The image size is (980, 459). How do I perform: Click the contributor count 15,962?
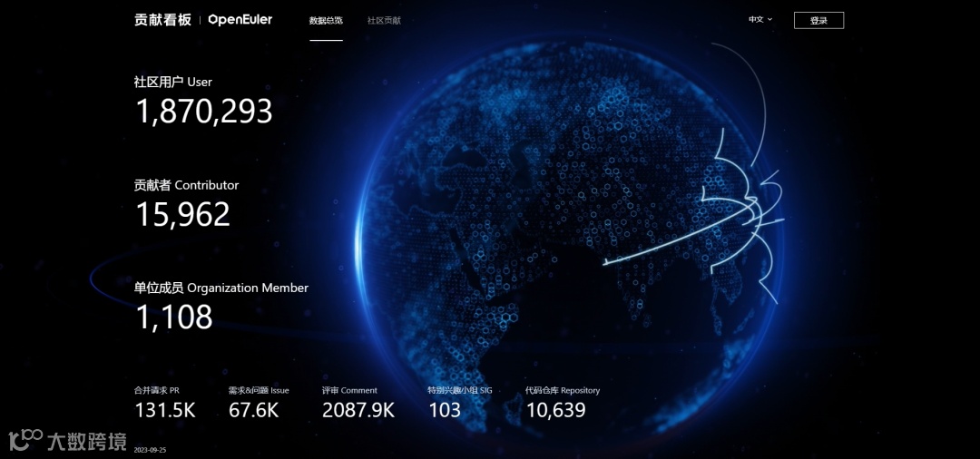(x=183, y=214)
